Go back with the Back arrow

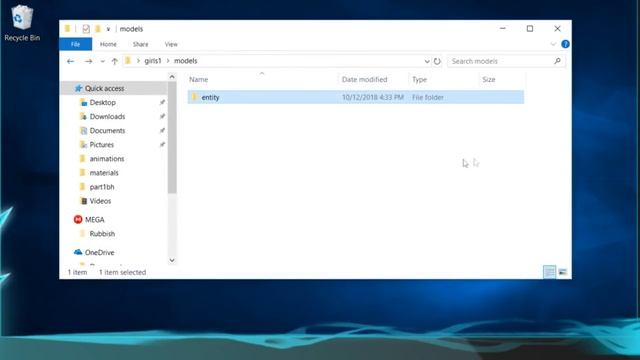point(71,61)
